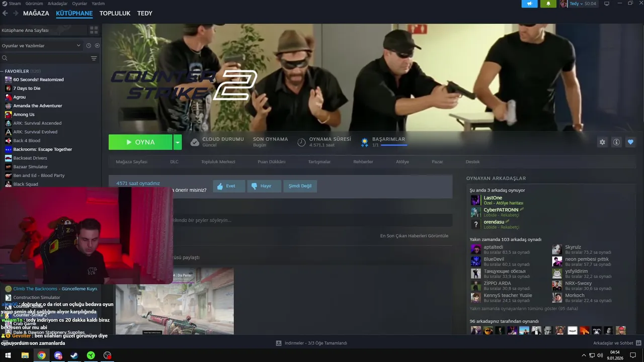
Task: Open Arkadaşlar ve Sohbet
Action: click(x=616, y=343)
